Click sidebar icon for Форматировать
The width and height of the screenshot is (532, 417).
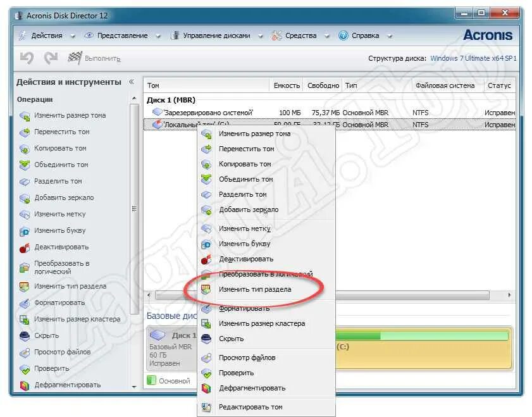click(25, 303)
